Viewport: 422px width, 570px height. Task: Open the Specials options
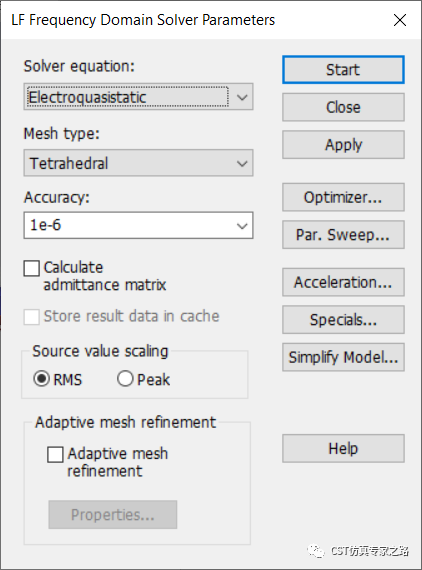(x=343, y=320)
